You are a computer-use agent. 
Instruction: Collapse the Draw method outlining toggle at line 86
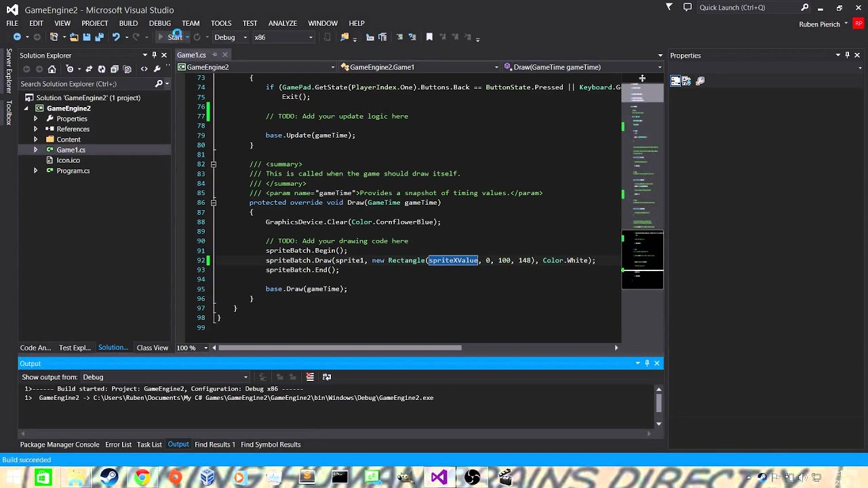[213, 203]
